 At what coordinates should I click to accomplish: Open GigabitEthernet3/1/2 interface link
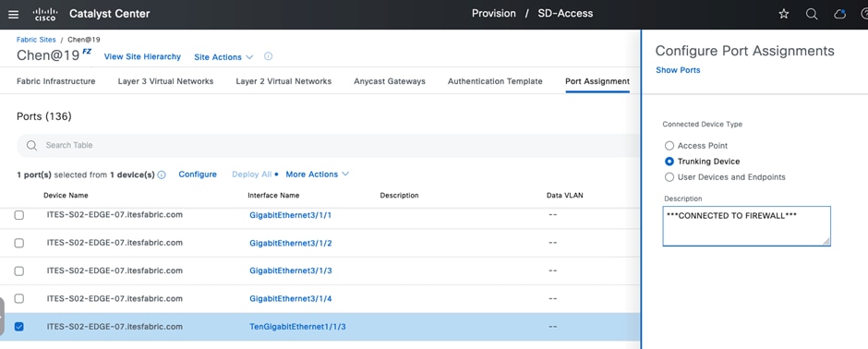[291, 244]
